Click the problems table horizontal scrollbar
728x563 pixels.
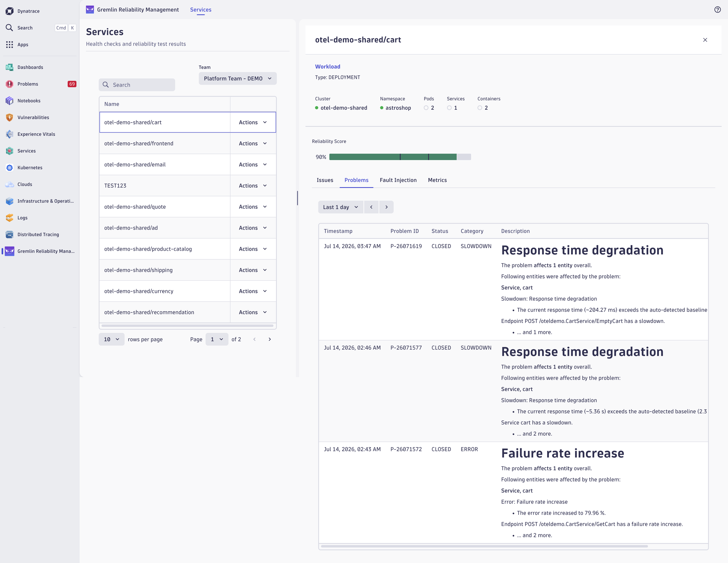click(484, 546)
